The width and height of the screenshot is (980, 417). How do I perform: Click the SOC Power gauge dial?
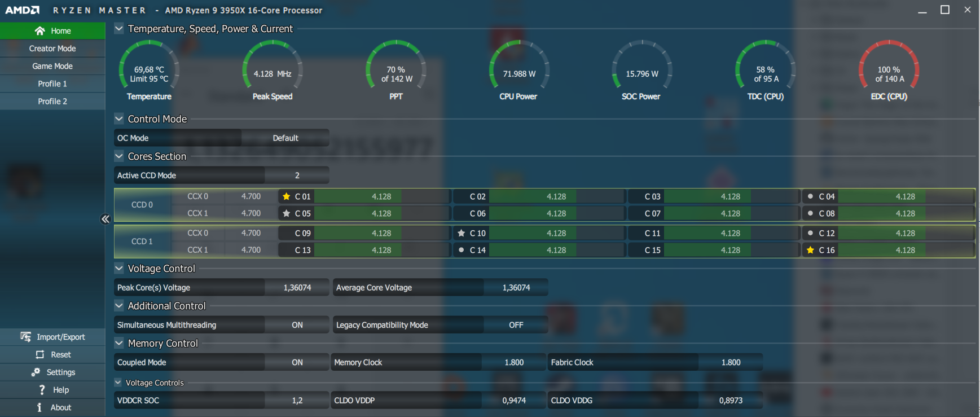tap(641, 65)
